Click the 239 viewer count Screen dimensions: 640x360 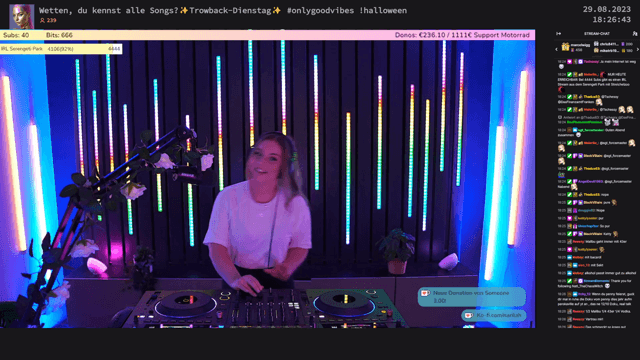point(48,20)
